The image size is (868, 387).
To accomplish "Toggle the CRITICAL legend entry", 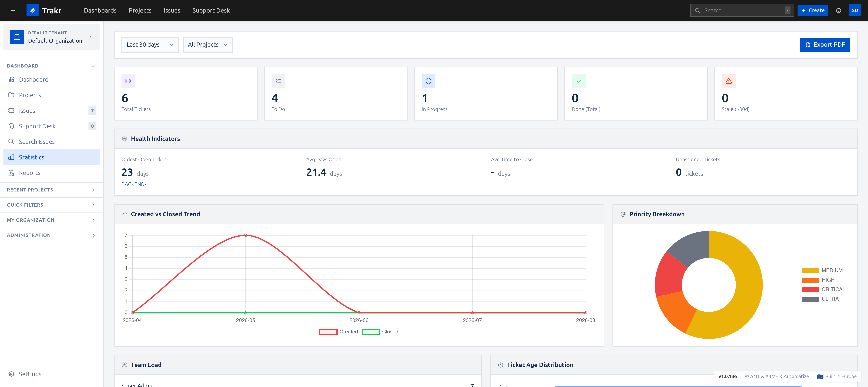I will tap(823, 289).
